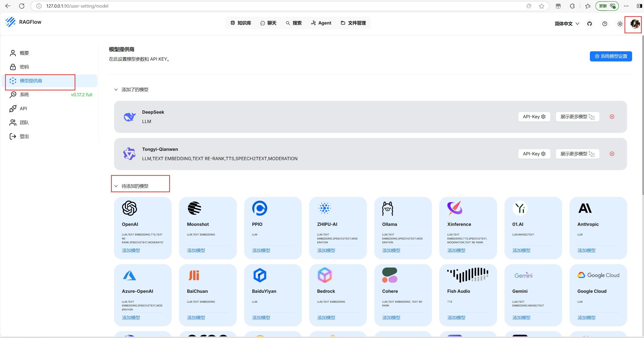The image size is (644, 338).
Task: Open the Agent tab
Action: point(321,23)
